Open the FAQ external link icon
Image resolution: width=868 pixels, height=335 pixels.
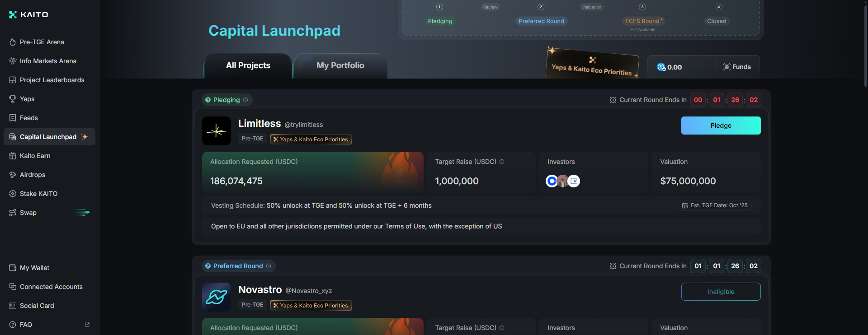[x=87, y=325]
